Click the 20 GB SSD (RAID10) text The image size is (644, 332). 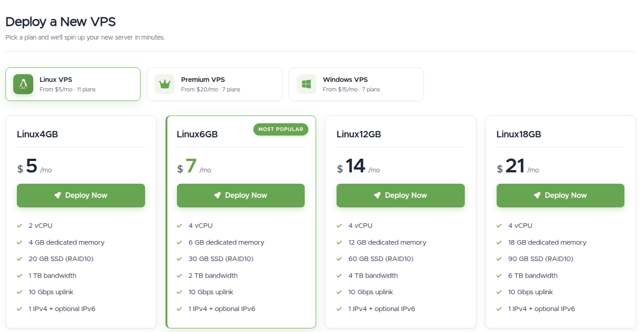click(61, 259)
